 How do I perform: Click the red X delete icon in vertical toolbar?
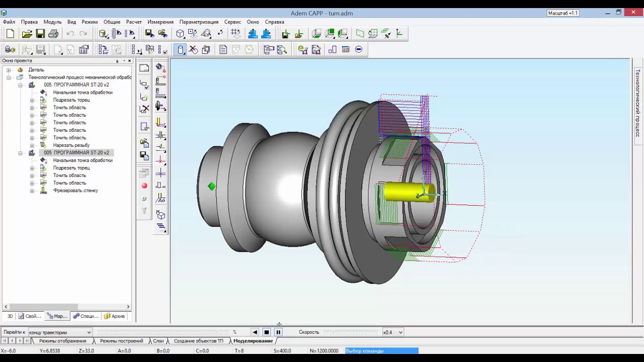[x=144, y=109]
